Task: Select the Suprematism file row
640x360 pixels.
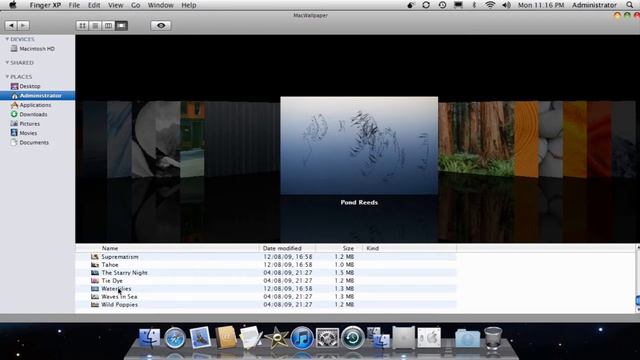Action: [266, 257]
